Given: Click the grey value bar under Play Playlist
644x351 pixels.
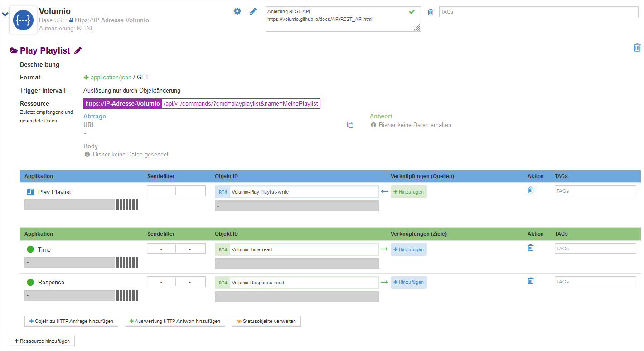Looking at the screenshot, I should [70, 205].
